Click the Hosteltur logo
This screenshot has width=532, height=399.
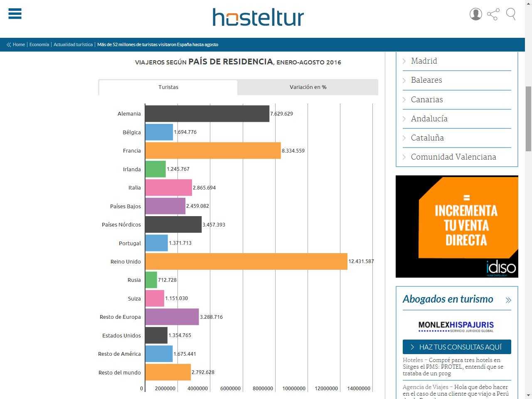tap(258, 17)
